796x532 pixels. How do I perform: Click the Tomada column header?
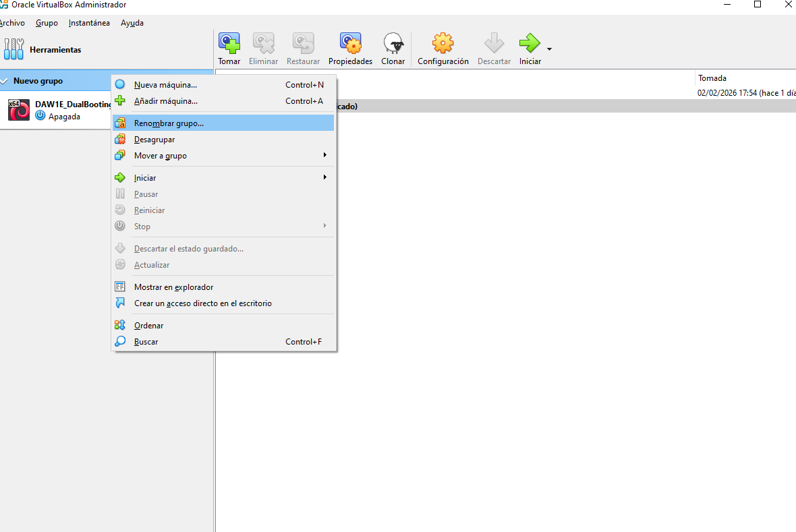coord(712,78)
